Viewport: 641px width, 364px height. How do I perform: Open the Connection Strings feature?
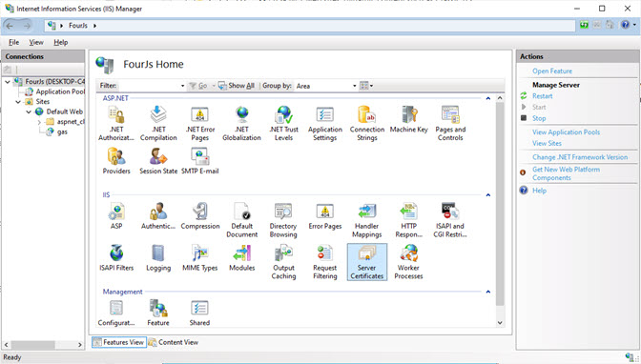pyautogui.click(x=367, y=123)
